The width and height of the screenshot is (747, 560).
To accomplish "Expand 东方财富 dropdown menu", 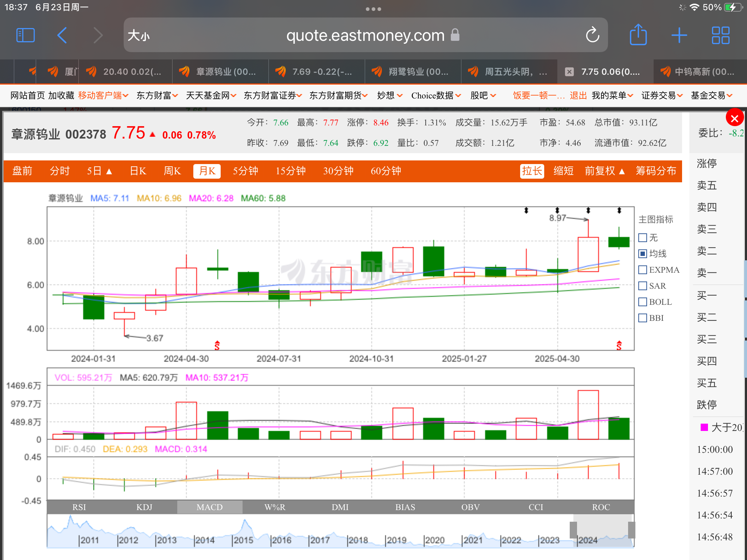I will click(157, 96).
